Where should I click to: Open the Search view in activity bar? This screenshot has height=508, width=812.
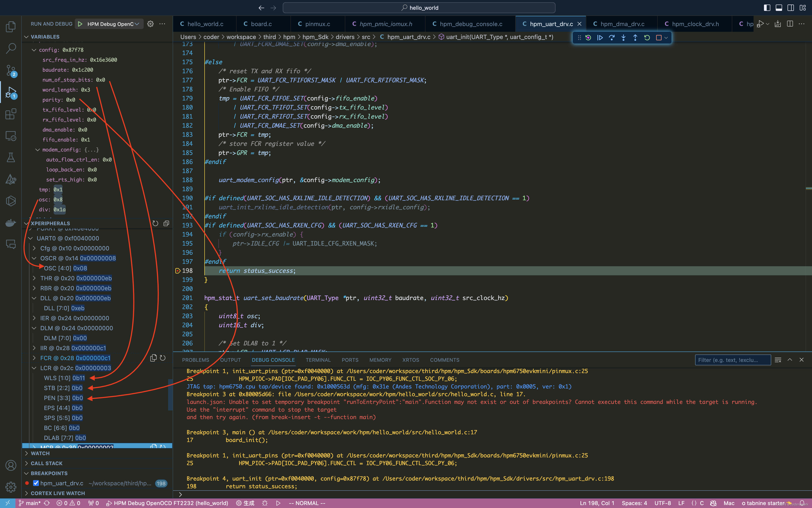click(11, 48)
